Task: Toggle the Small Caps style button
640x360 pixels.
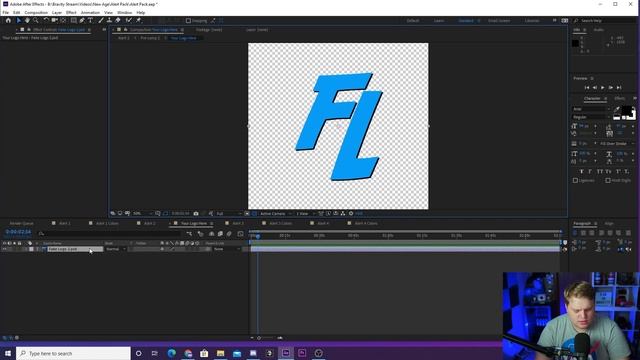Action: pyautogui.click(x=609, y=171)
